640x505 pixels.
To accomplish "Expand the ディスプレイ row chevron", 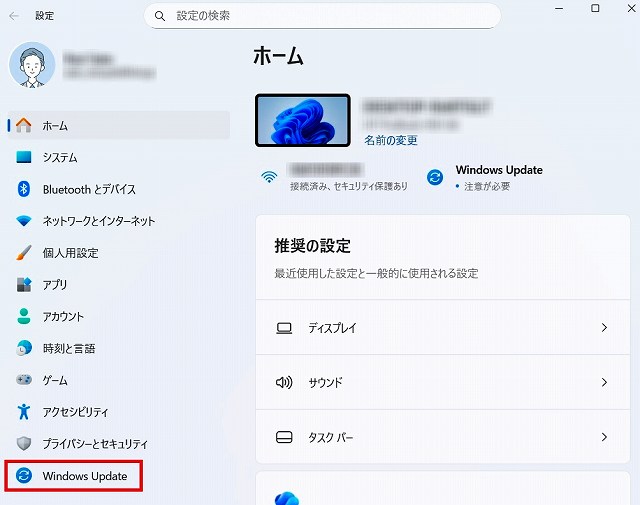I will pyautogui.click(x=604, y=328).
